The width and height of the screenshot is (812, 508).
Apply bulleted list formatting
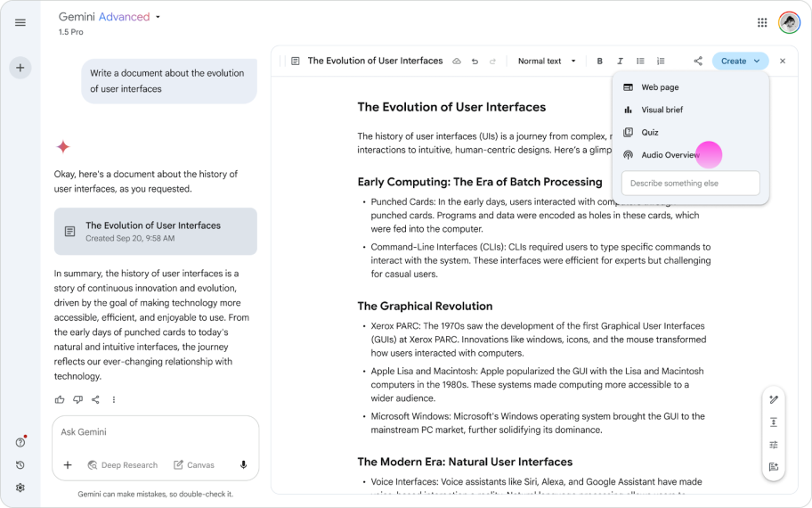point(640,61)
